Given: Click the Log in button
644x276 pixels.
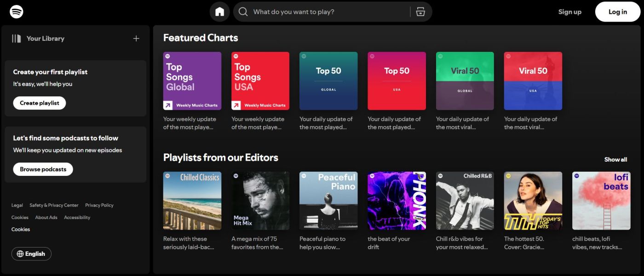Looking at the screenshot, I should click(618, 12).
